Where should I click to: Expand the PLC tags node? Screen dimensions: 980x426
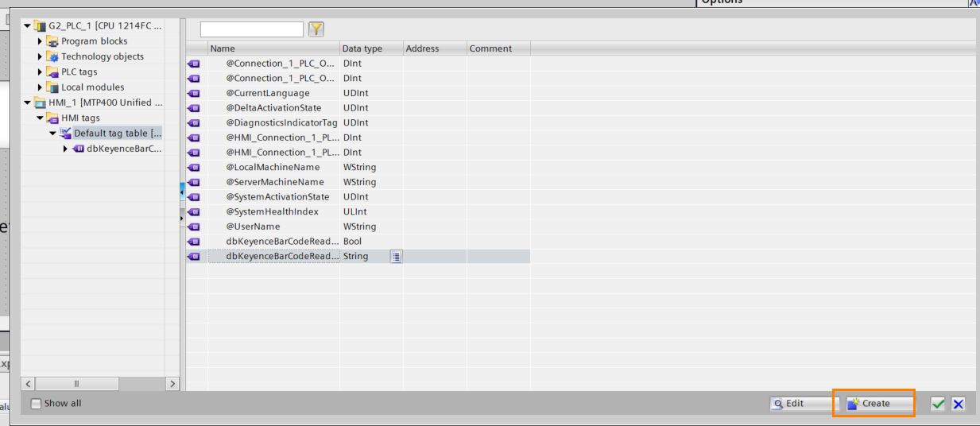tap(41, 72)
